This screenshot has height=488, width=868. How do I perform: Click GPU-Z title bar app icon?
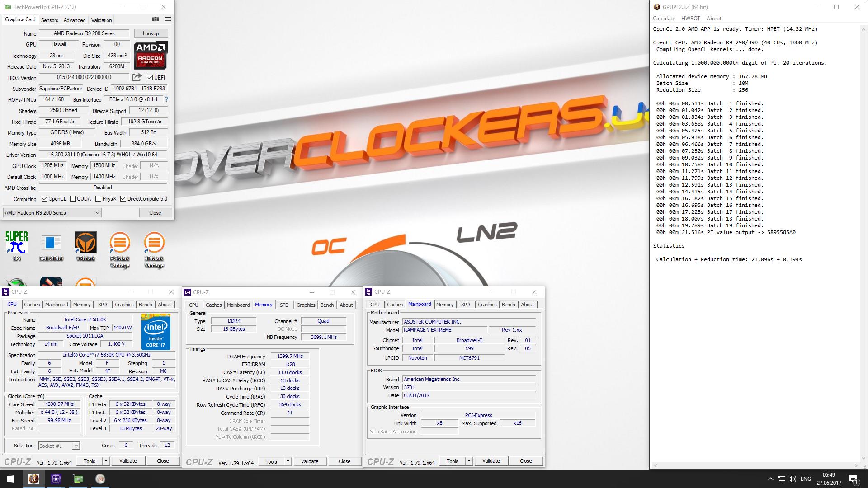pos(8,7)
